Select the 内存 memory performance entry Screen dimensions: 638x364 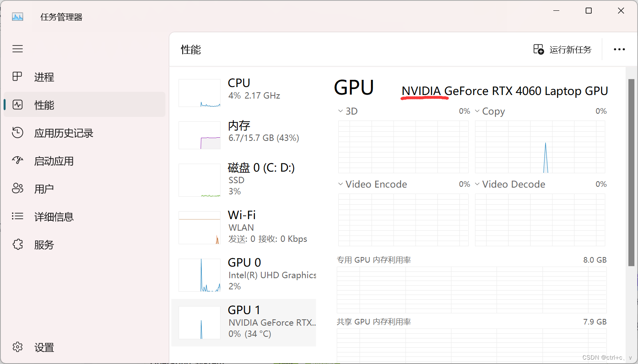click(x=244, y=135)
